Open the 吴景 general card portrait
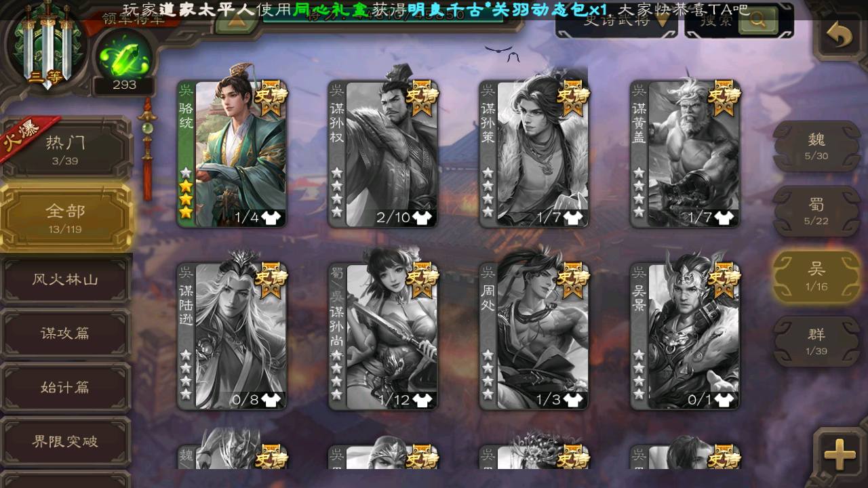 click(x=686, y=335)
